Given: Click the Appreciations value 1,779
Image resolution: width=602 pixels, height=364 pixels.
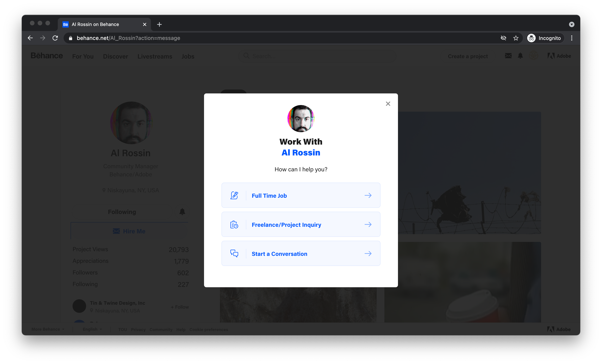Looking at the screenshot, I should point(181,261).
